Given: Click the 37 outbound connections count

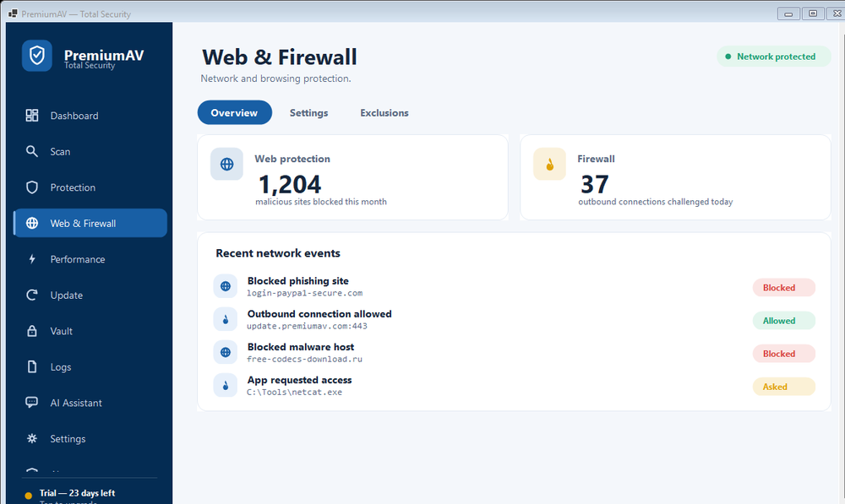Looking at the screenshot, I should tap(594, 184).
